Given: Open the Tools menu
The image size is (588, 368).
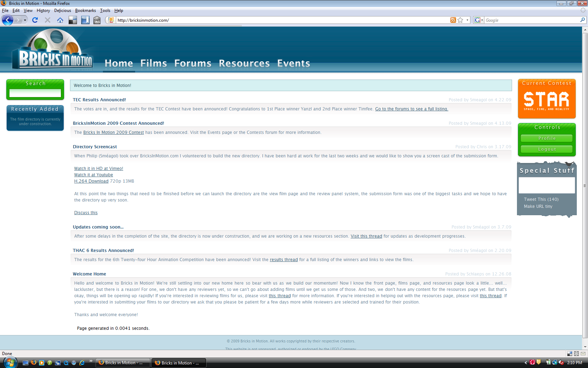Looking at the screenshot, I should point(105,11).
